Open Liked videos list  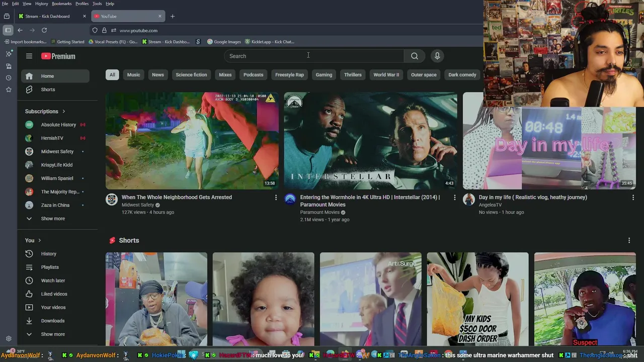[55, 294]
